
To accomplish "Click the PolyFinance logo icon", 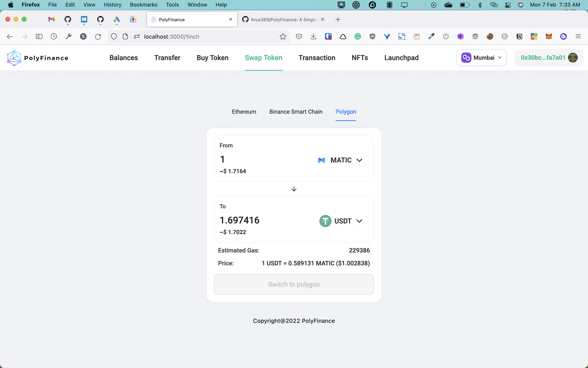I will click(14, 58).
